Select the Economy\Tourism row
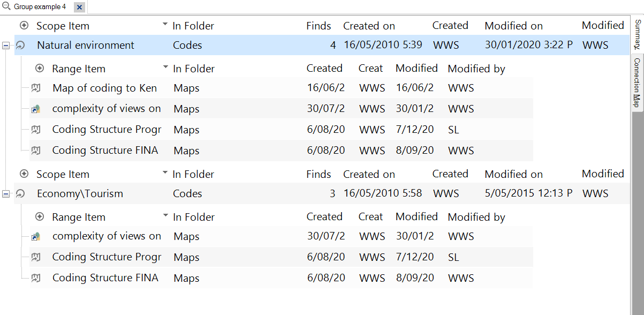The height and width of the screenshot is (315, 644). [x=315, y=194]
